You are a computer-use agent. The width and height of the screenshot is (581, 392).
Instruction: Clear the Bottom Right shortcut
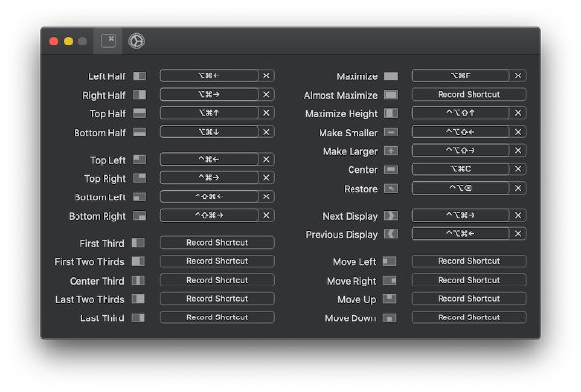pos(266,215)
